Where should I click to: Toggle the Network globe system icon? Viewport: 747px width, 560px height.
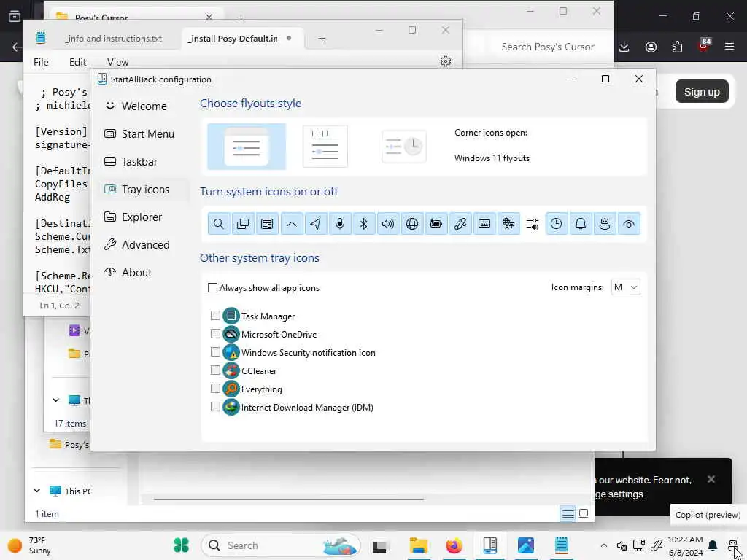point(412,224)
